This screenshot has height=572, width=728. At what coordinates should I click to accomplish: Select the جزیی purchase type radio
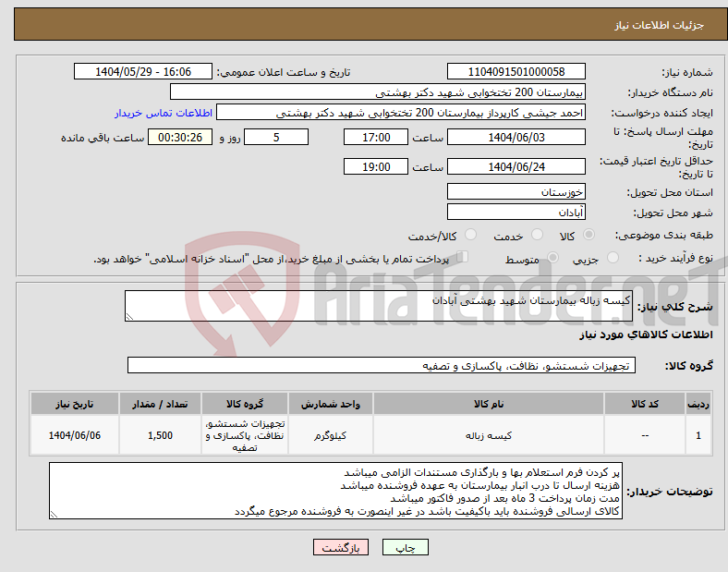[613, 258]
